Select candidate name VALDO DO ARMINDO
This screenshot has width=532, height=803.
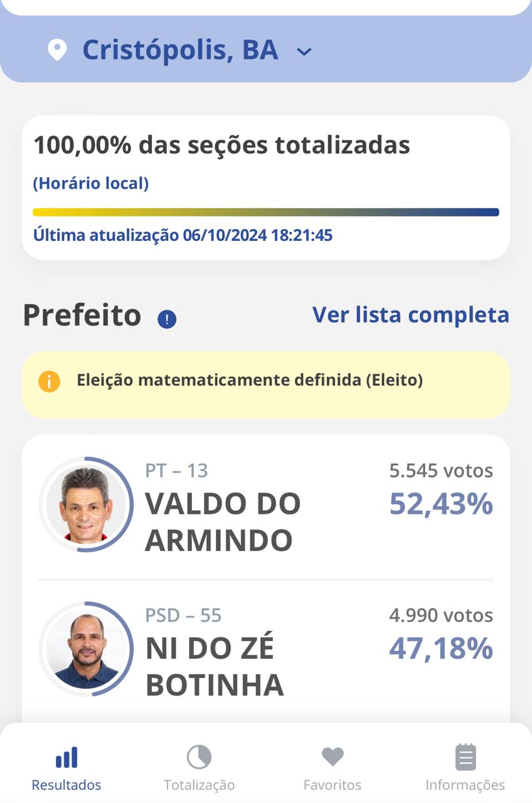[223, 522]
